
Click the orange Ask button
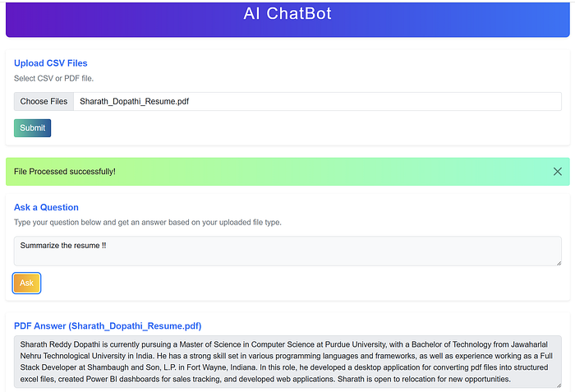pos(26,283)
